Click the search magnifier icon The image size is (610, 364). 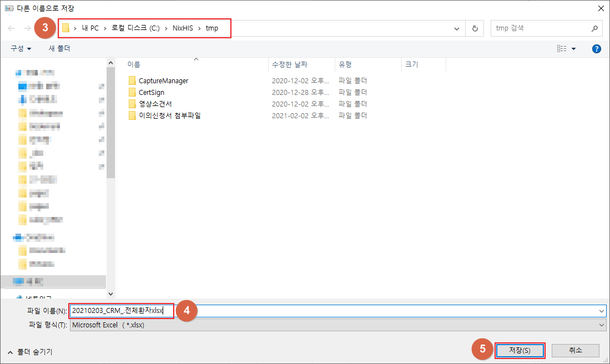tap(594, 28)
